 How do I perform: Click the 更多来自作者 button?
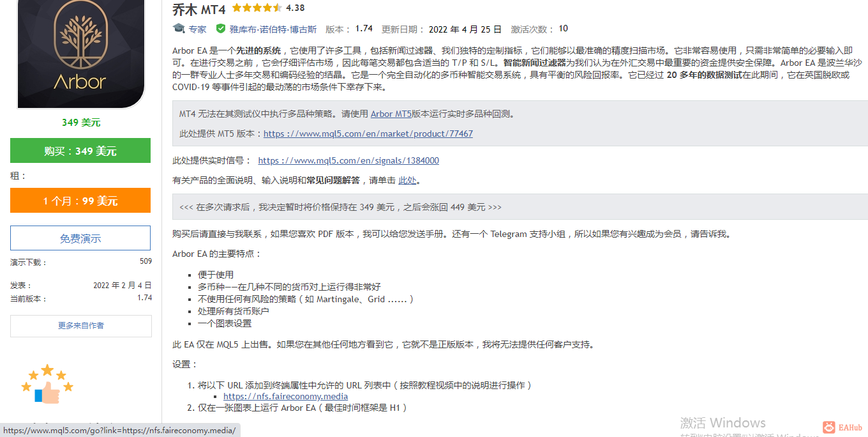[x=81, y=326]
